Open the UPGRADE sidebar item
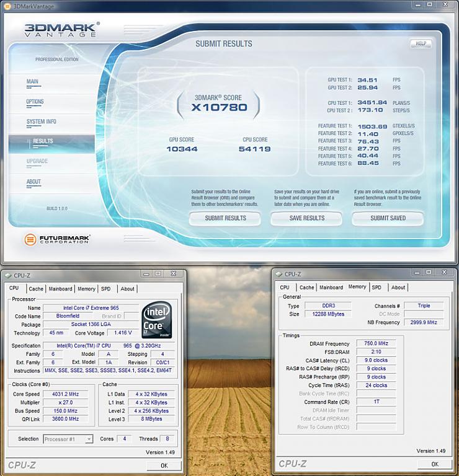This screenshot has width=459, height=476. pyautogui.click(x=37, y=161)
